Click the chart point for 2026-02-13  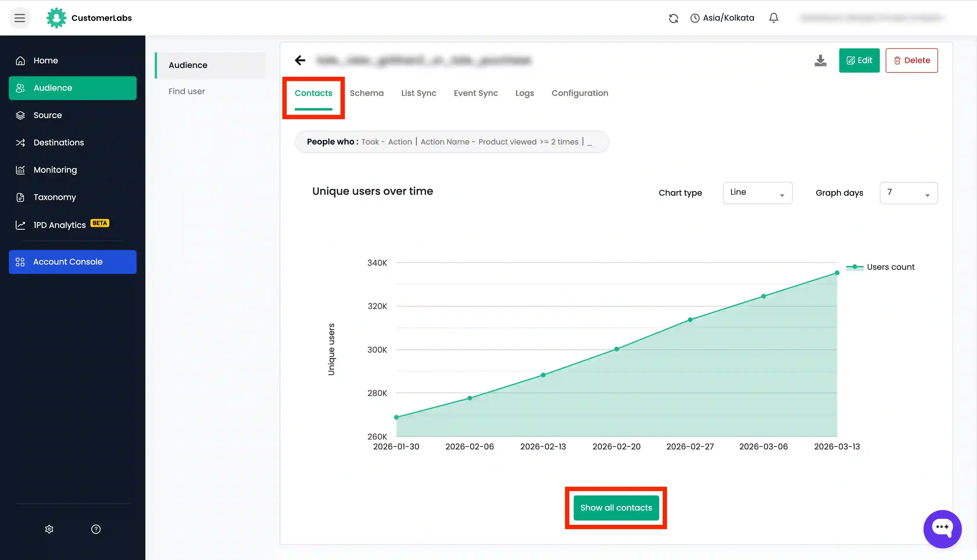point(543,375)
